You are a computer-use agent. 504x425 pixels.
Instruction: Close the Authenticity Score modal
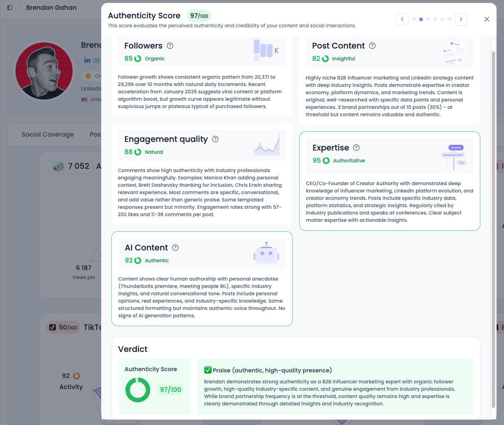486,19
